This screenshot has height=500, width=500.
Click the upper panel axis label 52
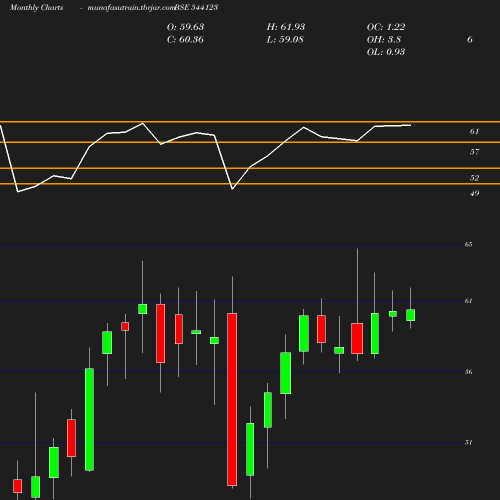point(474,178)
